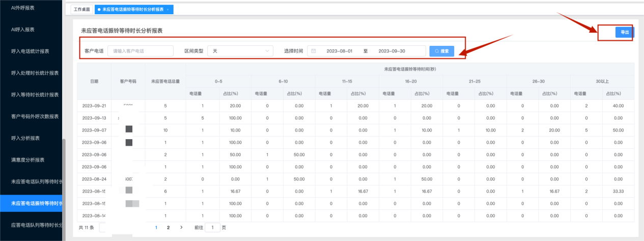The height and width of the screenshot is (241, 644).
Task: Open 未应答电话队列等待时长 sidebar item
Action: 31,181
